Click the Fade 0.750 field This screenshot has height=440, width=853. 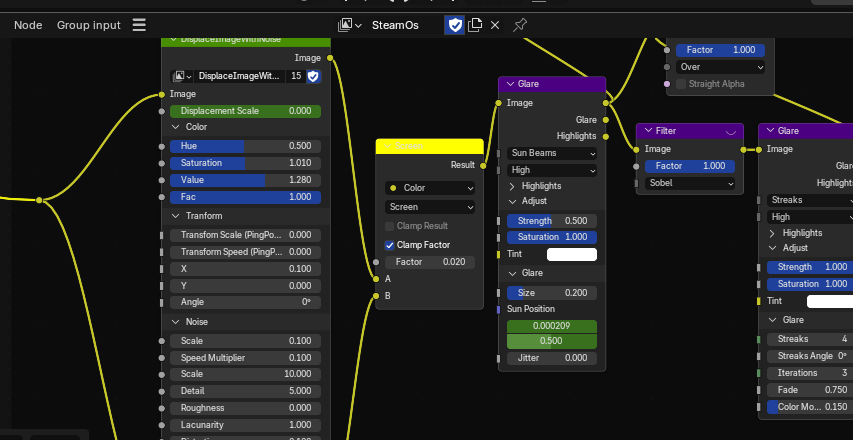(810, 390)
